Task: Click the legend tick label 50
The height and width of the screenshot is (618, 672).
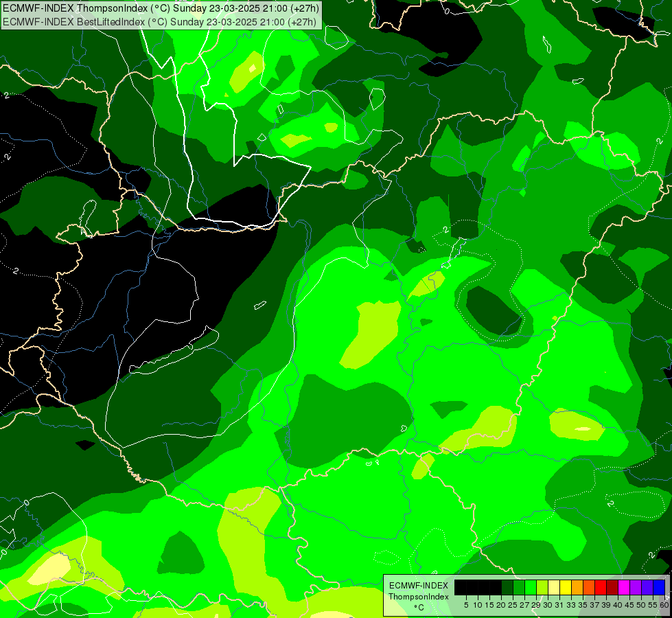Action: 641,605
